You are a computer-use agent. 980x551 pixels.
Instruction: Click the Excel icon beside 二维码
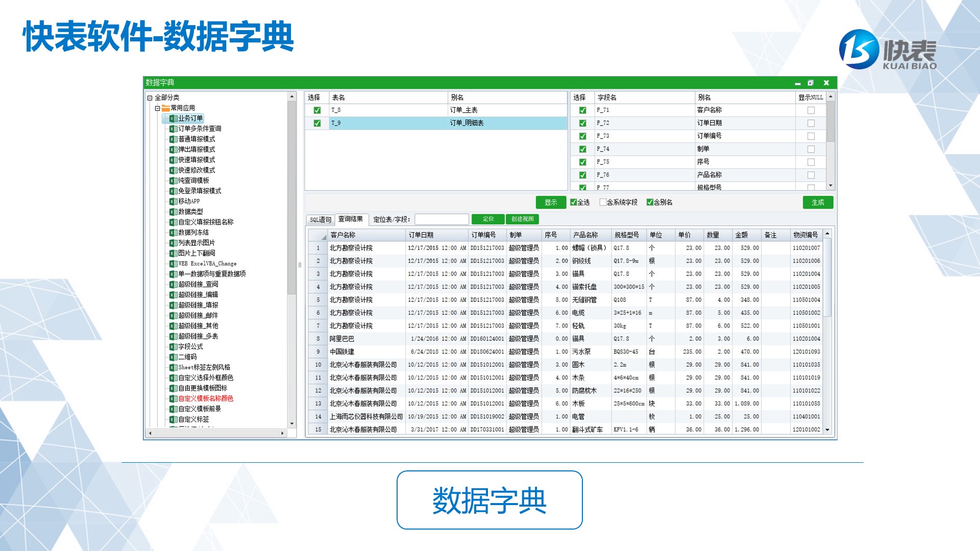pos(173,357)
